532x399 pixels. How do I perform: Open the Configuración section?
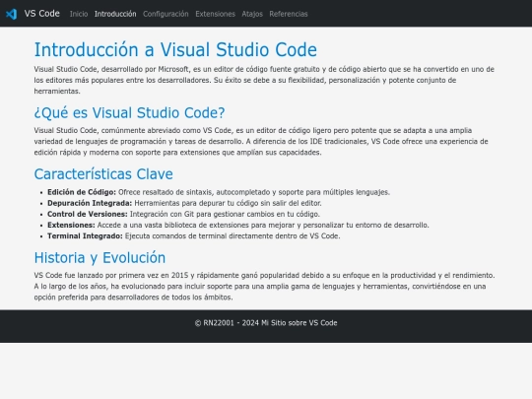click(166, 14)
